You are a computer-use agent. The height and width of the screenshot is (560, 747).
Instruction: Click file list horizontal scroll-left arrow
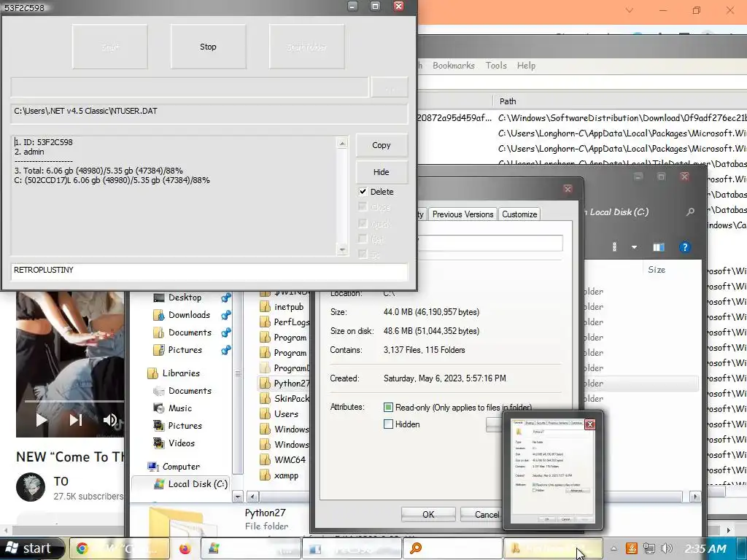[x=252, y=497]
